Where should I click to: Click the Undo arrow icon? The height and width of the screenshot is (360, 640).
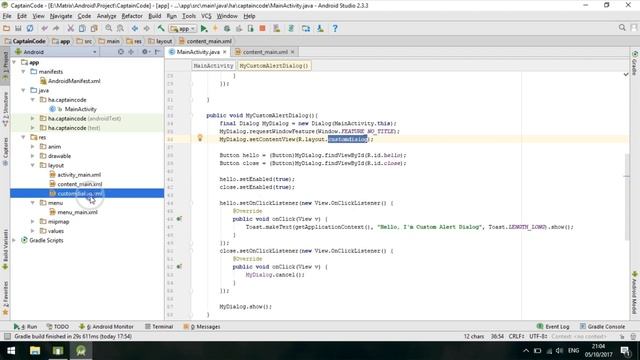pos(44,29)
